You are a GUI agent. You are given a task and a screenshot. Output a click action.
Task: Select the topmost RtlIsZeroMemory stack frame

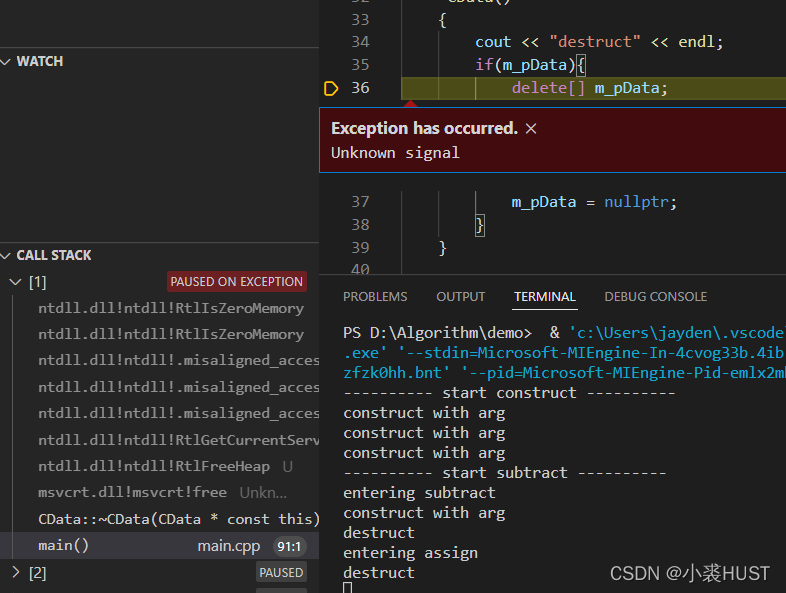click(x=170, y=308)
